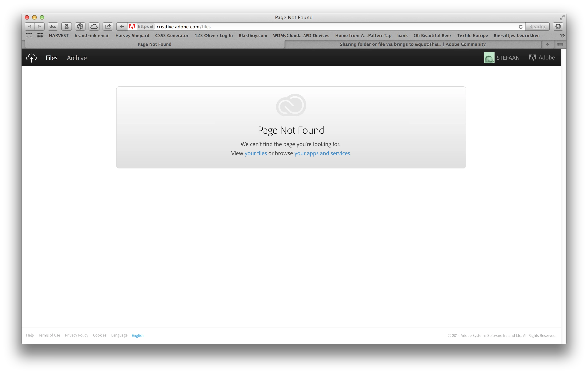Open the Archive navigation item
The height and width of the screenshot is (374, 588).
(77, 58)
